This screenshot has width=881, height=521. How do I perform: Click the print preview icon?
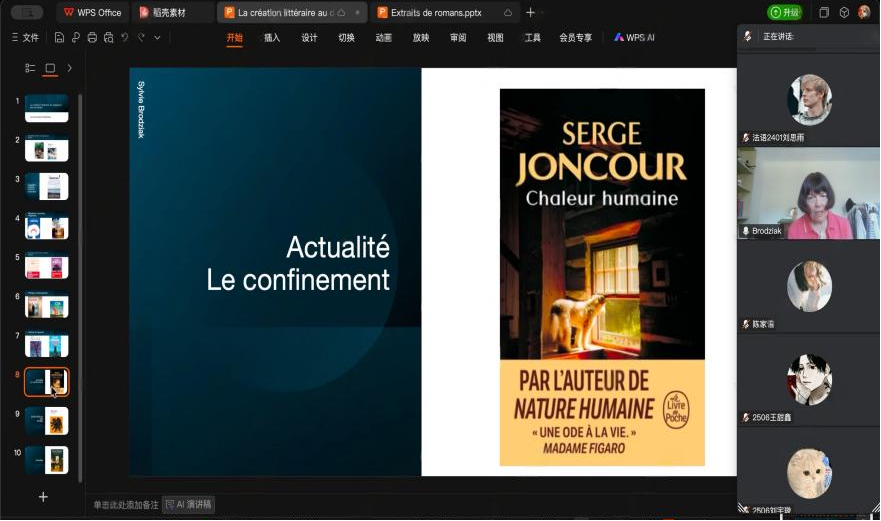click(x=108, y=38)
